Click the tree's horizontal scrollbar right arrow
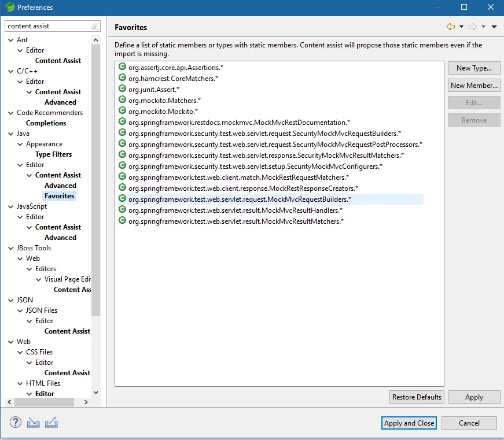504x440 pixels. pos(86,402)
